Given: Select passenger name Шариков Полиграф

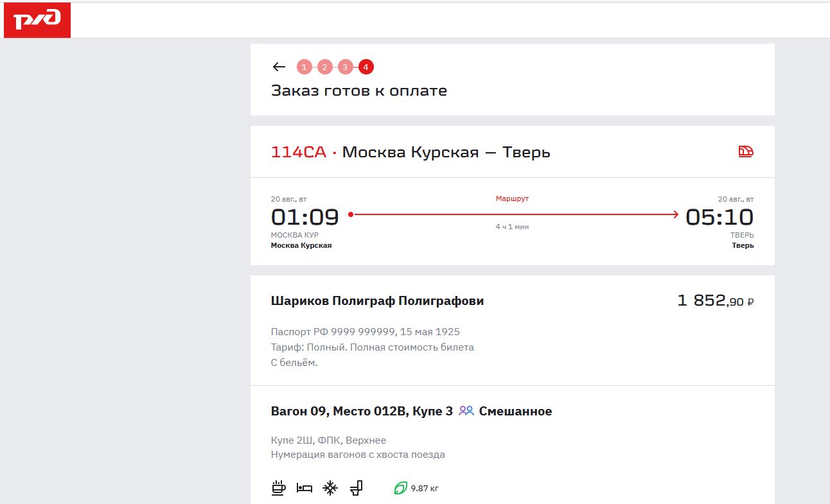Looking at the screenshot, I should (377, 300).
